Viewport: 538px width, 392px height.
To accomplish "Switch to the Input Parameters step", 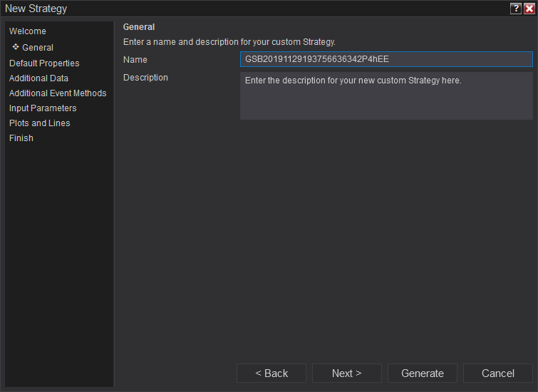I will pos(43,108).
